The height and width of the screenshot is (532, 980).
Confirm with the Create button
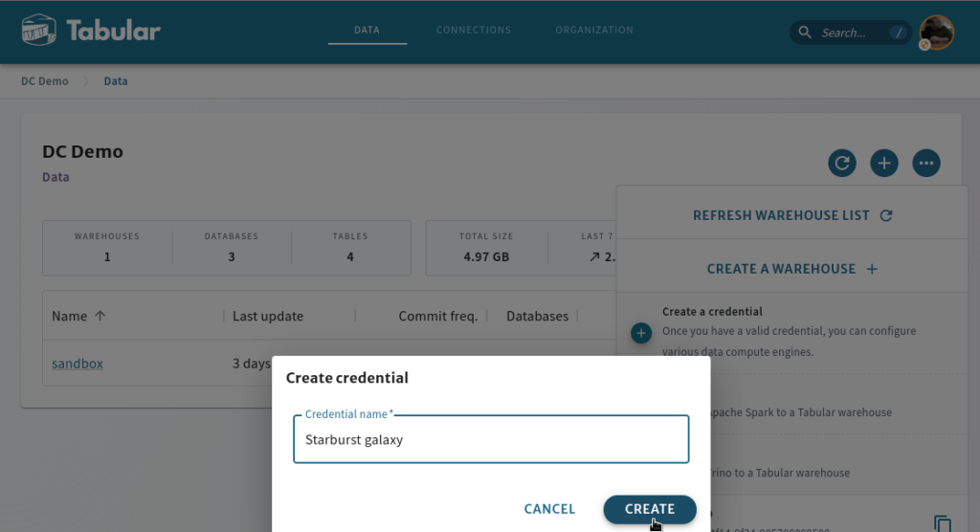coord(650,509)
